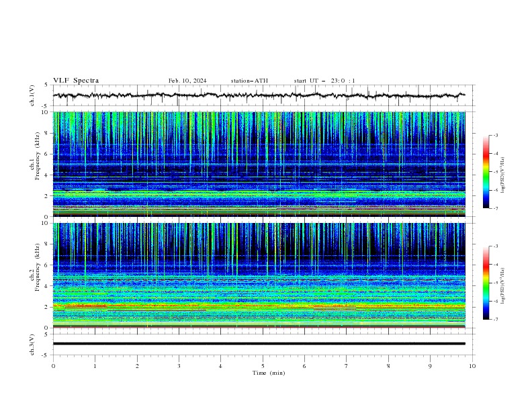This screenshot has width=532, height=411.
Task: Click the ch.1 voltage waveform trace
Action: (x=259, y=95)
